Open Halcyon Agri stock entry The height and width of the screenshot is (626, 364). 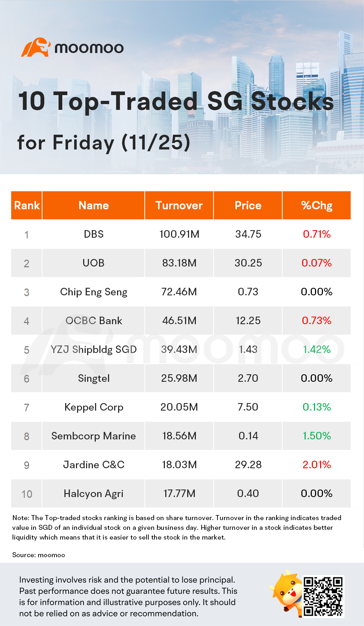(x=94, y=493)
